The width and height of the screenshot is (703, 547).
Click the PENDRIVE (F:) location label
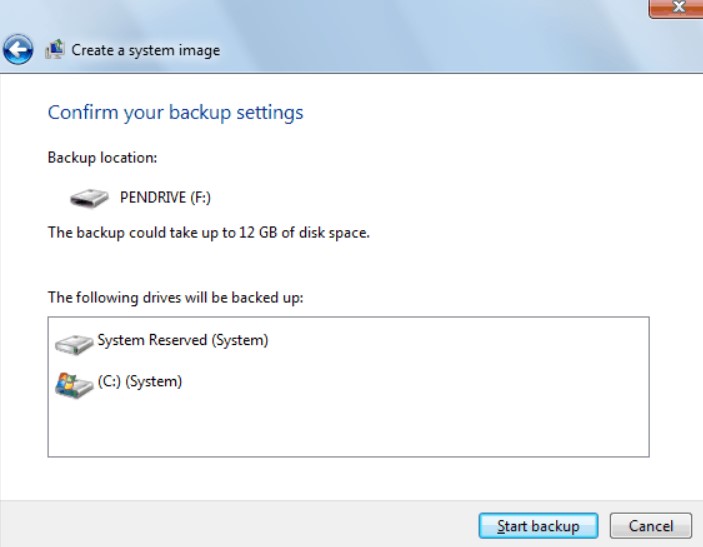pos(165,198)
